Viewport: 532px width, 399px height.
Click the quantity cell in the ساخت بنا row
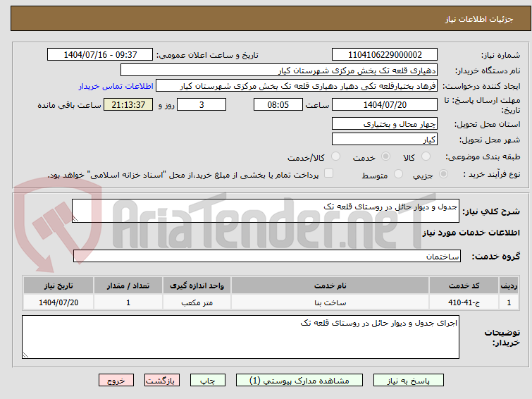(x=128, y=302)
